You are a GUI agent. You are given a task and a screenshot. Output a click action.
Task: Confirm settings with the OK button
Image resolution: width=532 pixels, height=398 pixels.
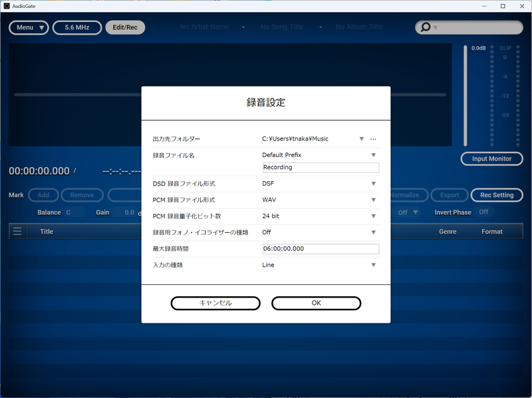[x=316, y=303]
